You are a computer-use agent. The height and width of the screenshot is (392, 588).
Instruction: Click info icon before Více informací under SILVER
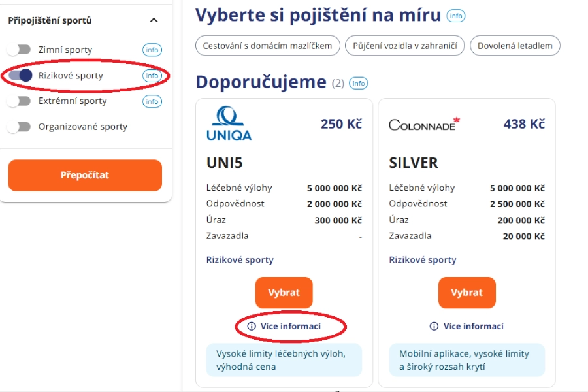click(433, 326)
